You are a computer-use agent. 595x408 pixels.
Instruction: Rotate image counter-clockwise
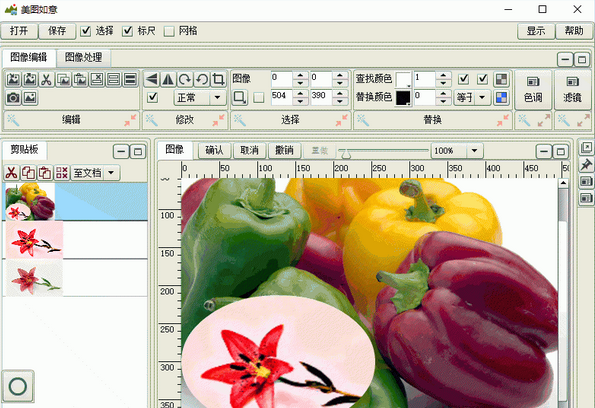pos(201,79)
